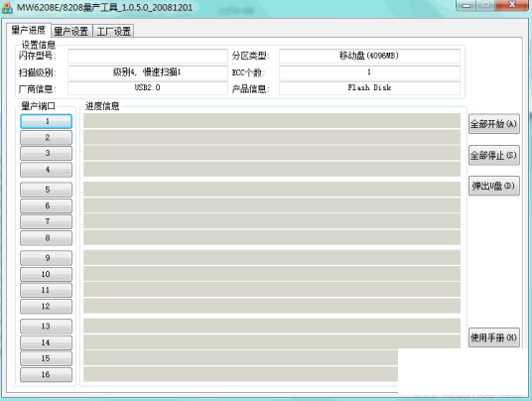
Task: Select production port 4 button
Action: (46, 170)
